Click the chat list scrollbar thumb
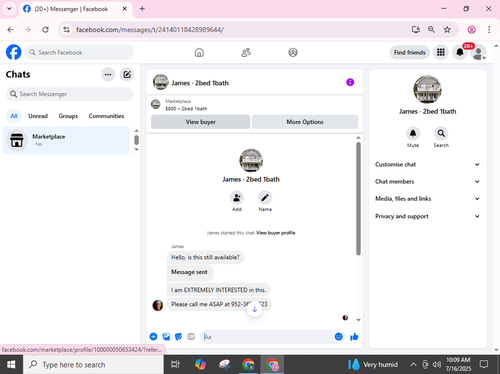500x374 pixels. pos(136,140)
